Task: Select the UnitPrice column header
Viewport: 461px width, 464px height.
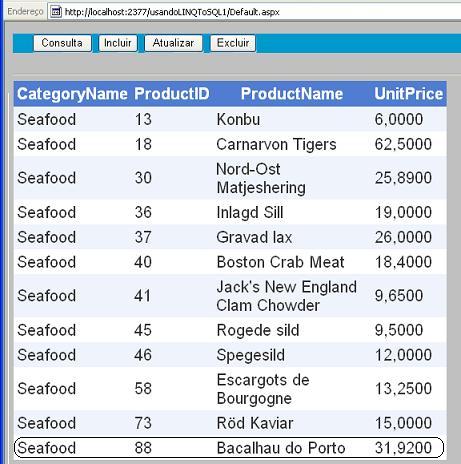Action: (409, 94)
